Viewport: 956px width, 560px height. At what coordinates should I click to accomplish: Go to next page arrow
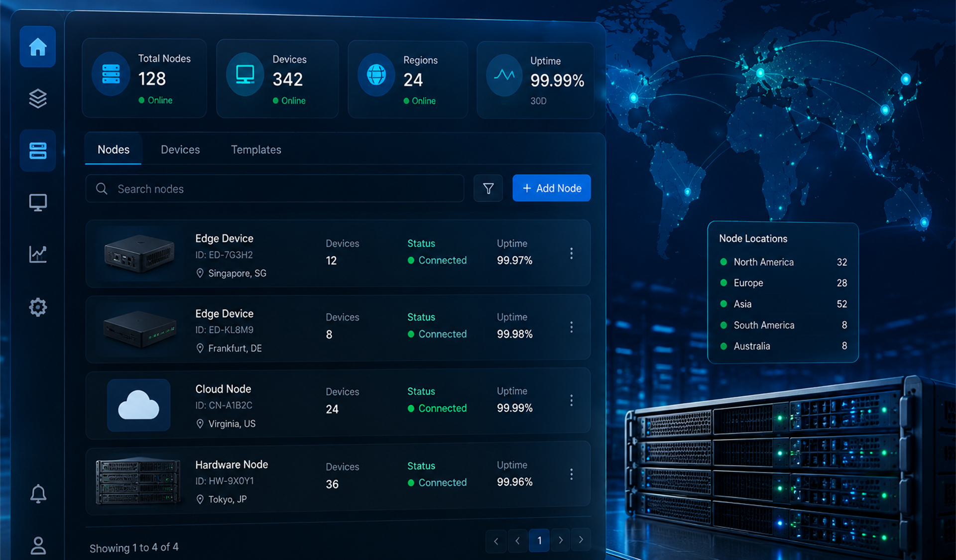(x=561, y=540)
